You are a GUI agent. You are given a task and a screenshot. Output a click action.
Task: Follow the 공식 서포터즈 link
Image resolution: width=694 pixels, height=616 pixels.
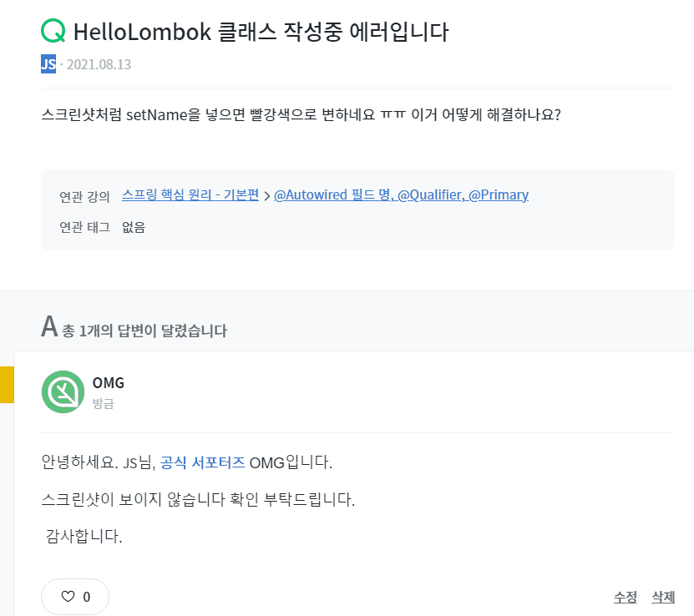(x=202, y=462)
